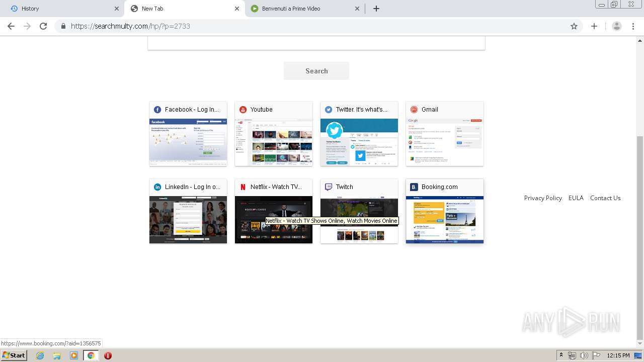Open Windows Media Player from taskbar
This screenshot has height=362, width=644.
[x=74, y=355]
